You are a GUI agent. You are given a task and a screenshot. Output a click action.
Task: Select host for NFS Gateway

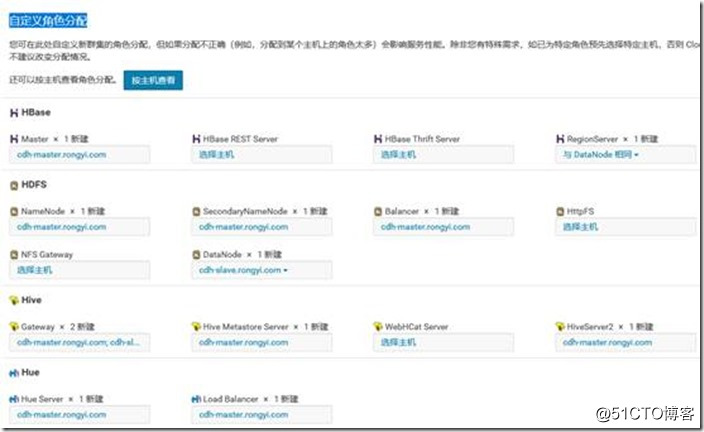[79, 270]
